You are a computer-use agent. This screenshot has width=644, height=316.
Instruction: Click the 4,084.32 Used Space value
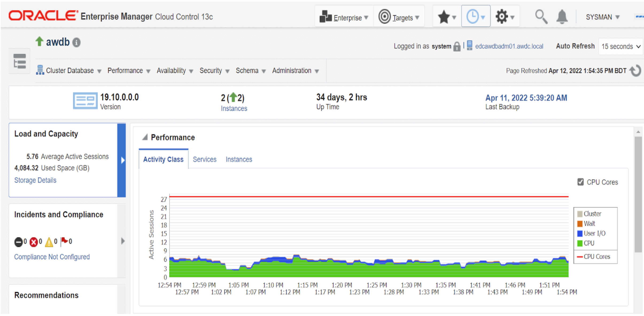coord(26,168)
